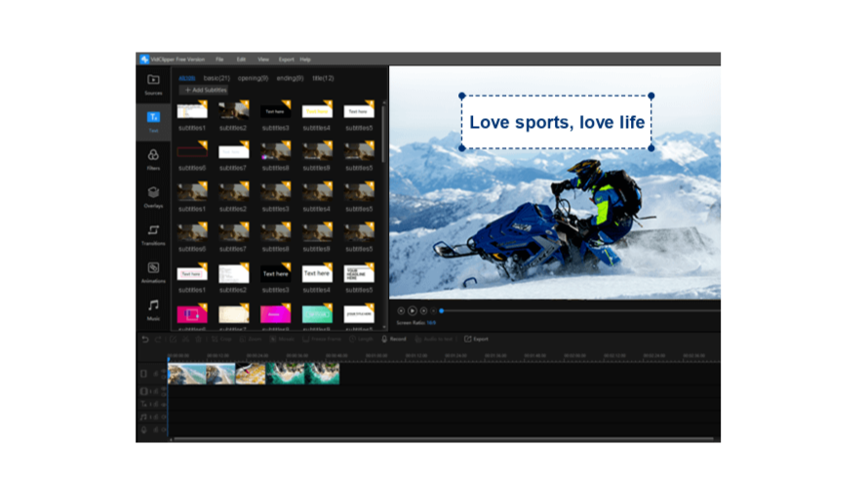Open the View menu
The height and width of the screenshot is (488, 868).
[263, 60]
